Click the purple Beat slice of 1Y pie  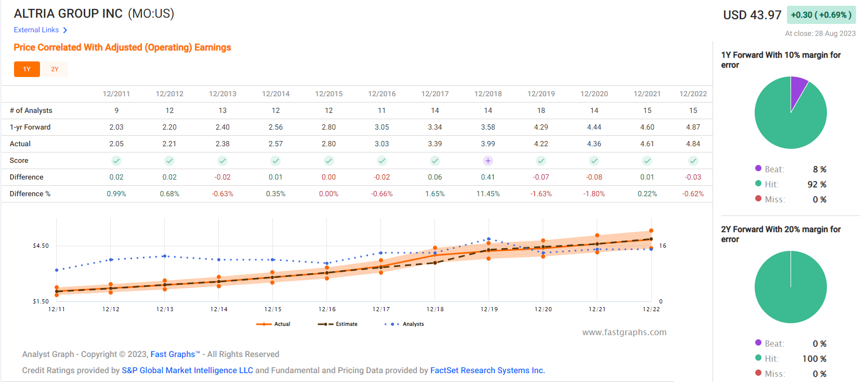798,88
